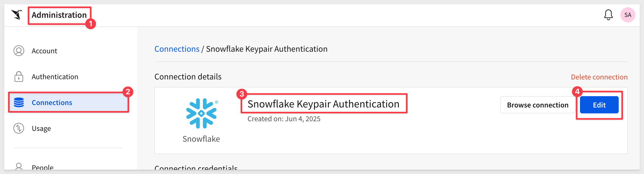
Task: Open the SA user avatar menu
Action: [628, 15]
